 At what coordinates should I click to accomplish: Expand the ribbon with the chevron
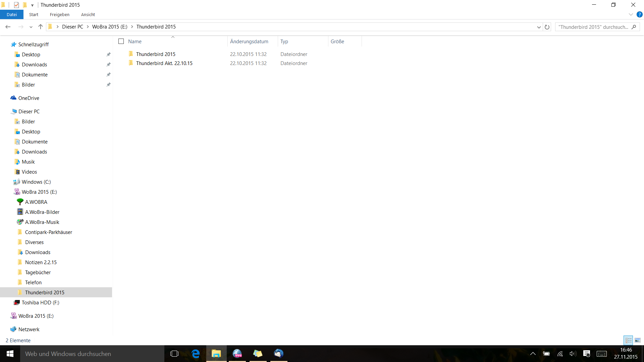coord(631,15)
